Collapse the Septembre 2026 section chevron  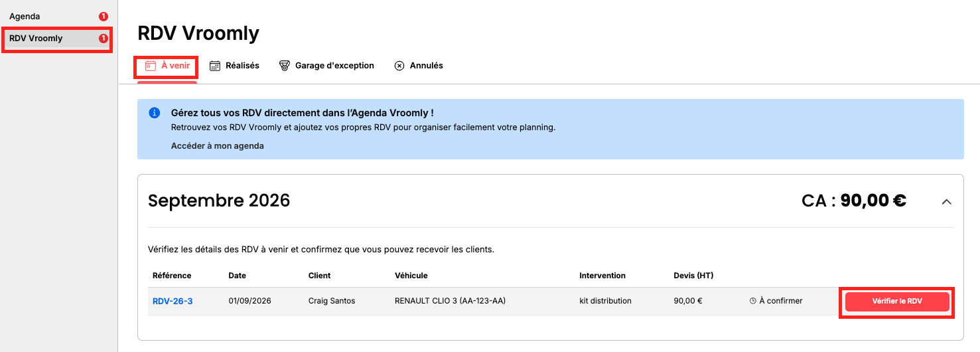tap(947, 201)
